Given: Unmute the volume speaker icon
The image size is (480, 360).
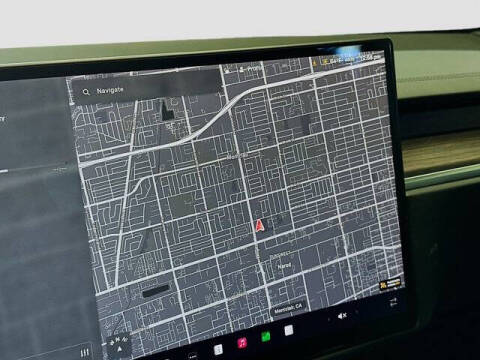Looking at the screenshot, I should coord(342,316).
